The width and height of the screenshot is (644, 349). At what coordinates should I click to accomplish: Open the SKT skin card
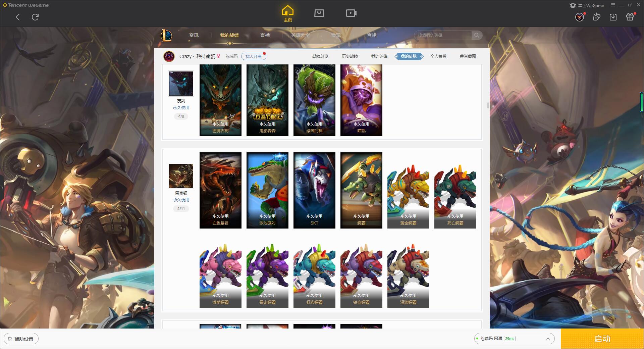click(x=314, y=191)
